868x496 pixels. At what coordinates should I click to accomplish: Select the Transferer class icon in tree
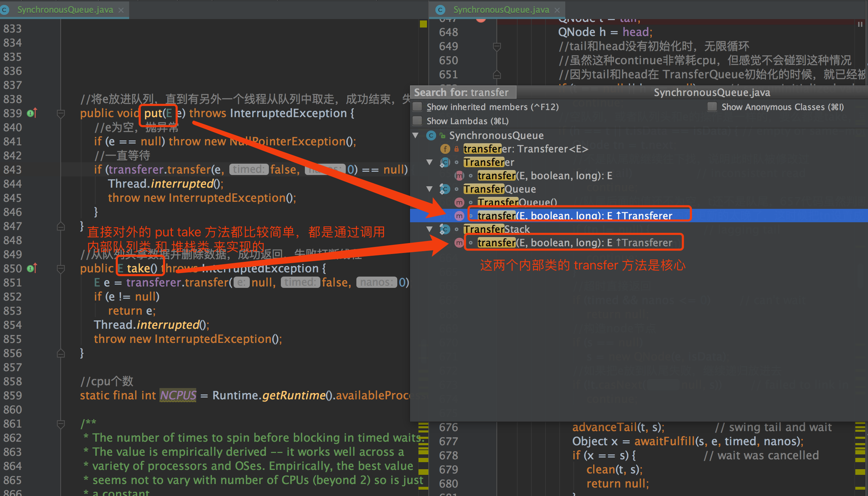(443, 161)
